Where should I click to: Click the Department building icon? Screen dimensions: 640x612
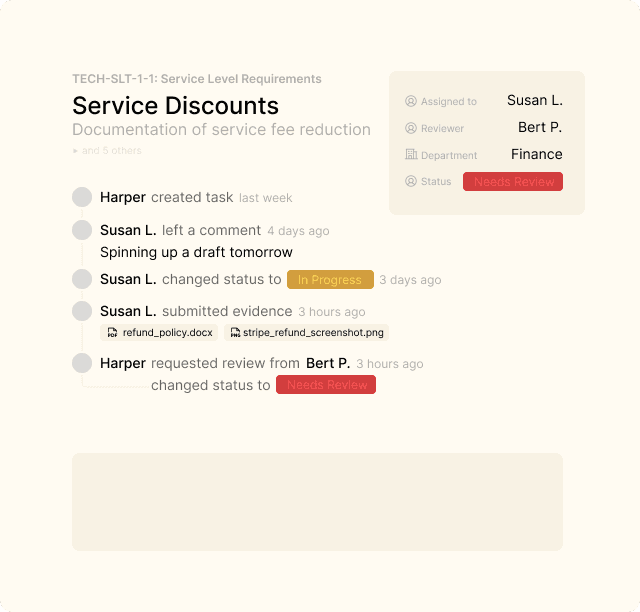(410, 155)
